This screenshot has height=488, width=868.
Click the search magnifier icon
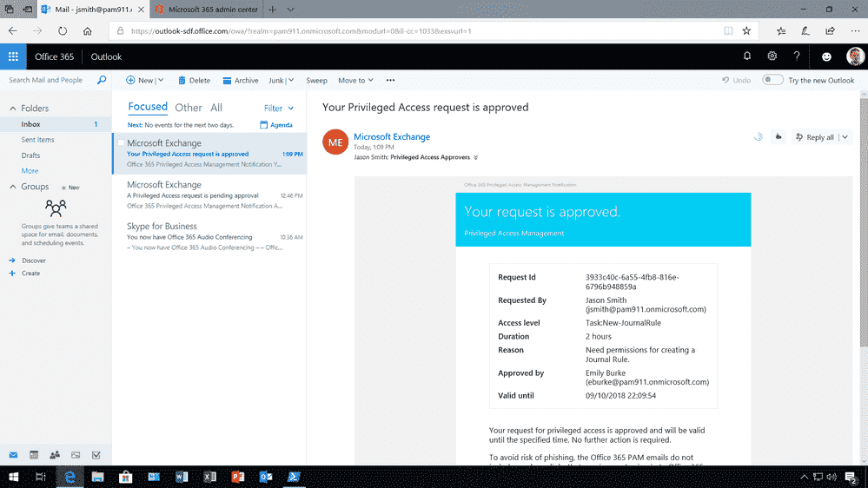[102, 80]
